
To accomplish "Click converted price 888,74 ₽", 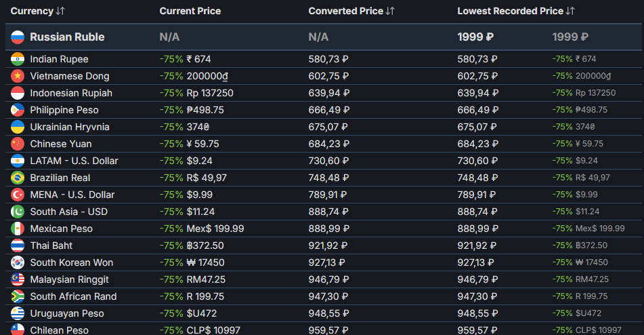I will click(328, 212).
